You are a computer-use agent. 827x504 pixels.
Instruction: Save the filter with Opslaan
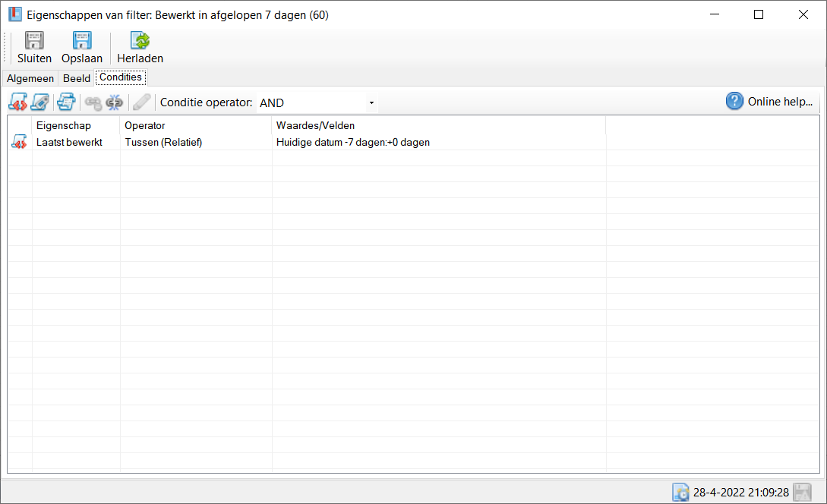(81, 41)
